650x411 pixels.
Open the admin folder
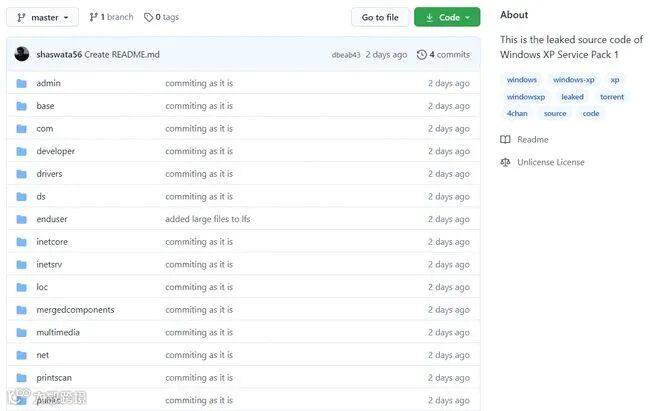click(x=49, y=83)
